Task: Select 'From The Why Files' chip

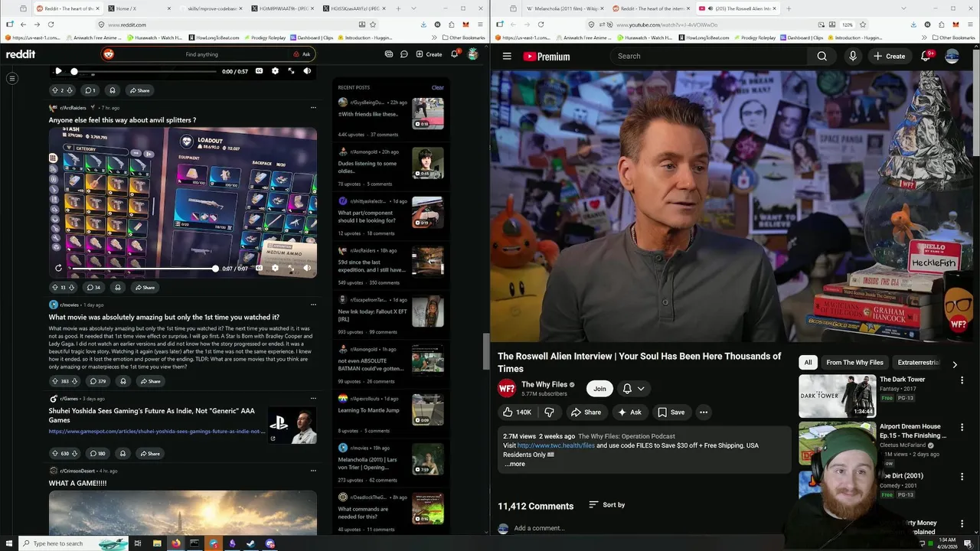Action: [x=854, y=362]
